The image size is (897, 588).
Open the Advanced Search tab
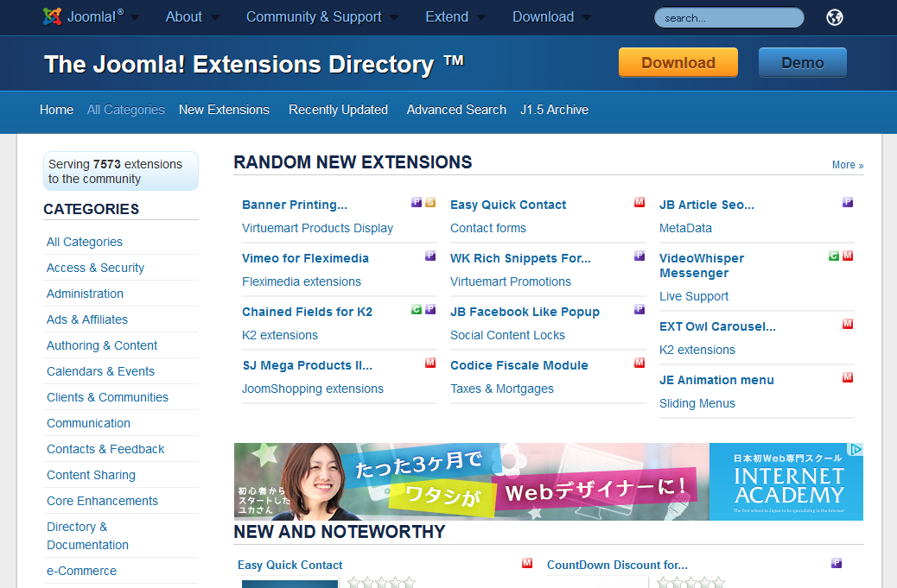(x=456, y=110)
